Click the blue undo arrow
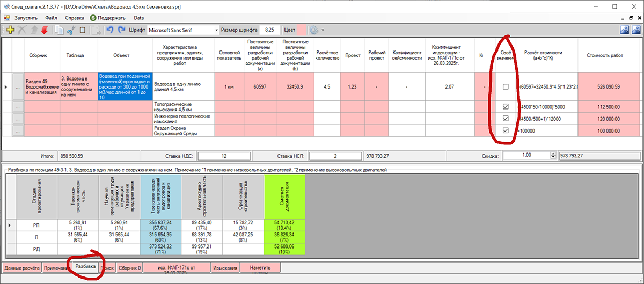644x284 pixels. click(110, 30)
